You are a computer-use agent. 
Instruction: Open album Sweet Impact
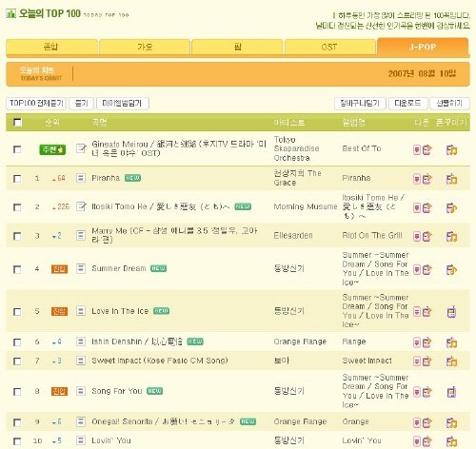(x=367, y=361)
